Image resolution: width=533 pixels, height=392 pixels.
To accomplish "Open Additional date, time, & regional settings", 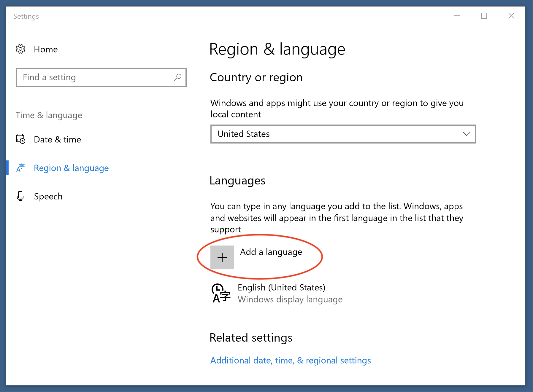I will click(x=291, y=361).
